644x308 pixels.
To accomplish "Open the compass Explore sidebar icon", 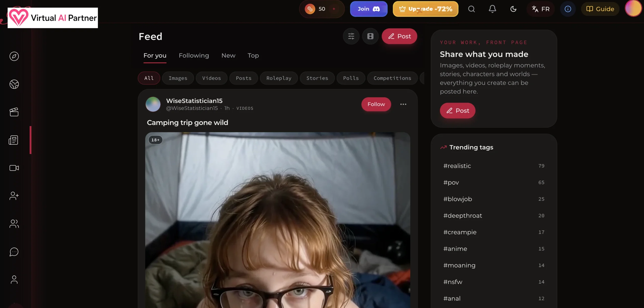I will [x=14, y=56].
